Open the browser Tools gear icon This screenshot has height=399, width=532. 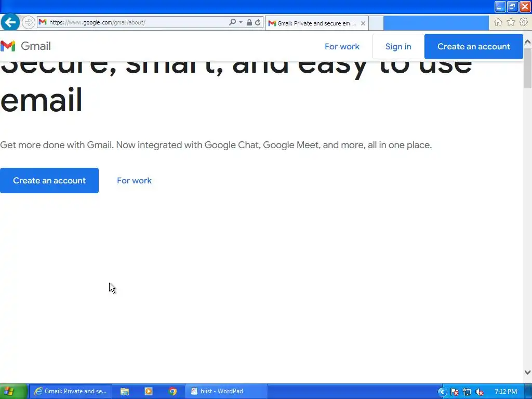(x=524, y=22)
